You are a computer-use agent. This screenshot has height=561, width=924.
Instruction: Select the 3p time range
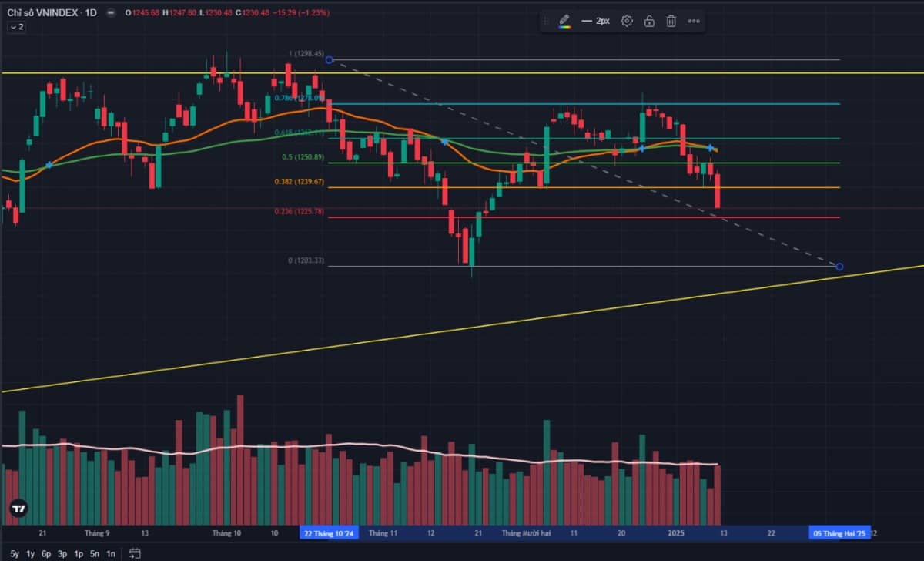click(62, 553)
